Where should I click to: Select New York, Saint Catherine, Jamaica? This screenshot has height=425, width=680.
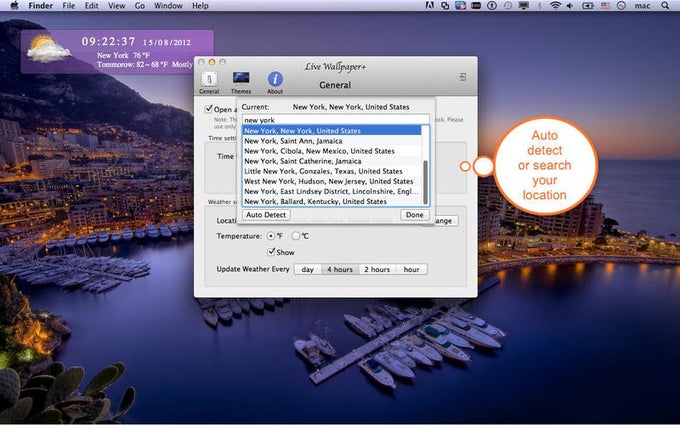coord(332,161)
